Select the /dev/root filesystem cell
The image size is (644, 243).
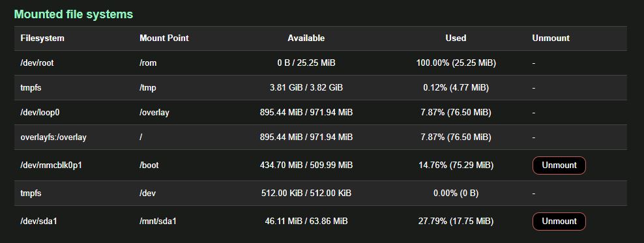pos(37,63)
